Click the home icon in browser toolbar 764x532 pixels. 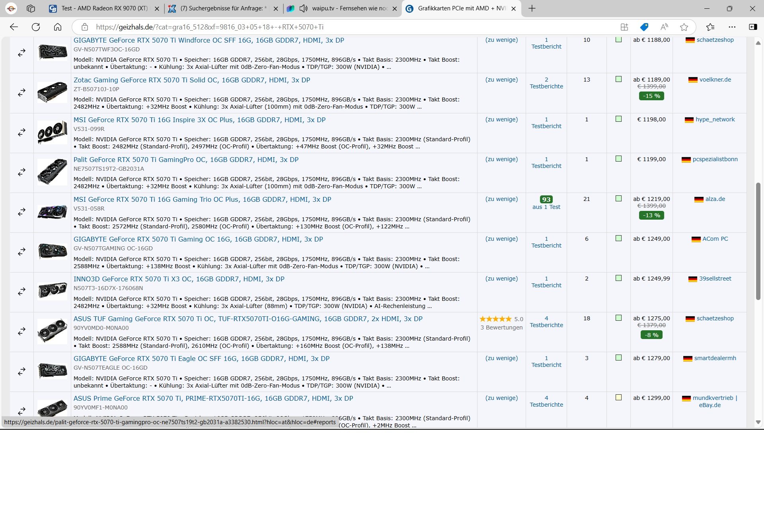58,27
